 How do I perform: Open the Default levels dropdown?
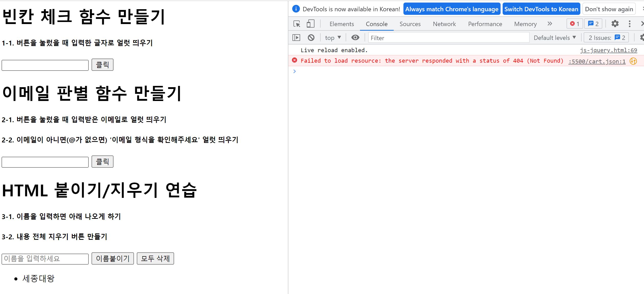click(x=555, y=38)
